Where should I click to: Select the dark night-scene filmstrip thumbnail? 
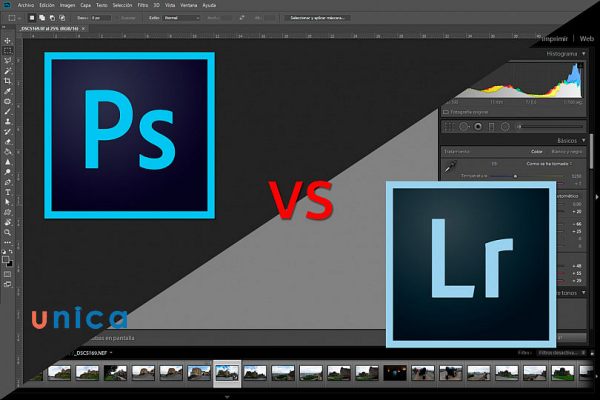tap(395, 373)
